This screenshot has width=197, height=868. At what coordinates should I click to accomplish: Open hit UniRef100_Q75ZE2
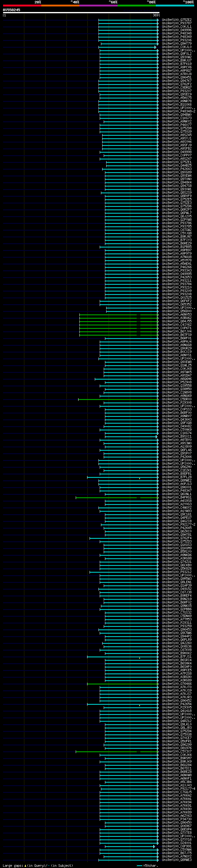click(177, 20)
